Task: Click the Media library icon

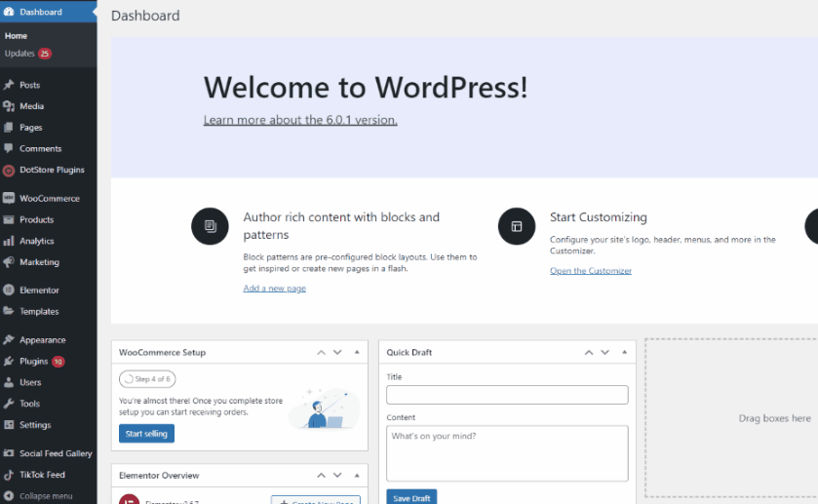Action: (x=9, y=106)
